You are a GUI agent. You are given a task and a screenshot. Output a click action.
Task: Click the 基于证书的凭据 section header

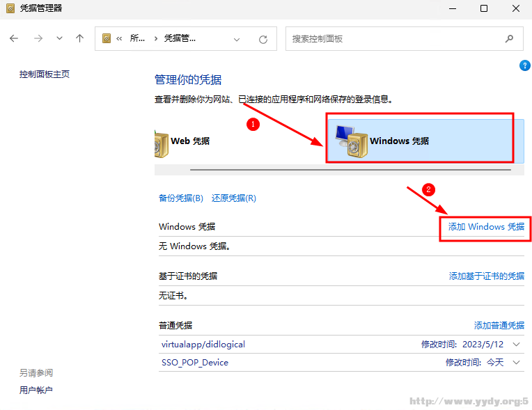(x=188, y=276)
